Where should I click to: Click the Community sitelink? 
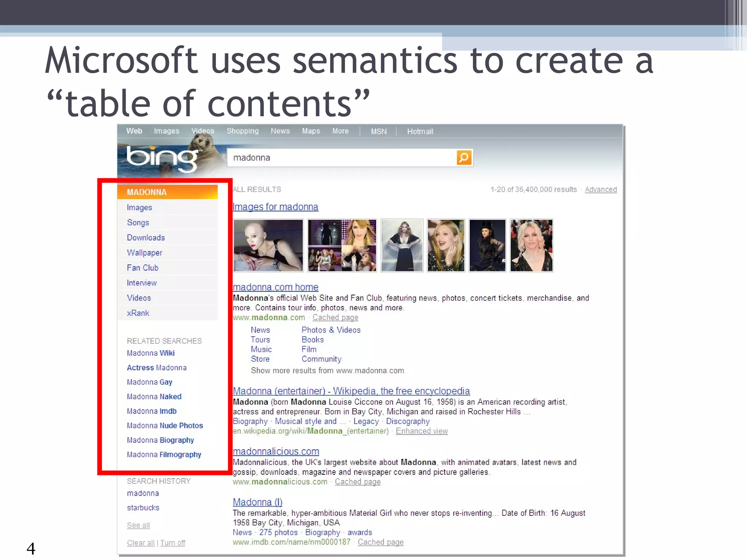point(321,359)
